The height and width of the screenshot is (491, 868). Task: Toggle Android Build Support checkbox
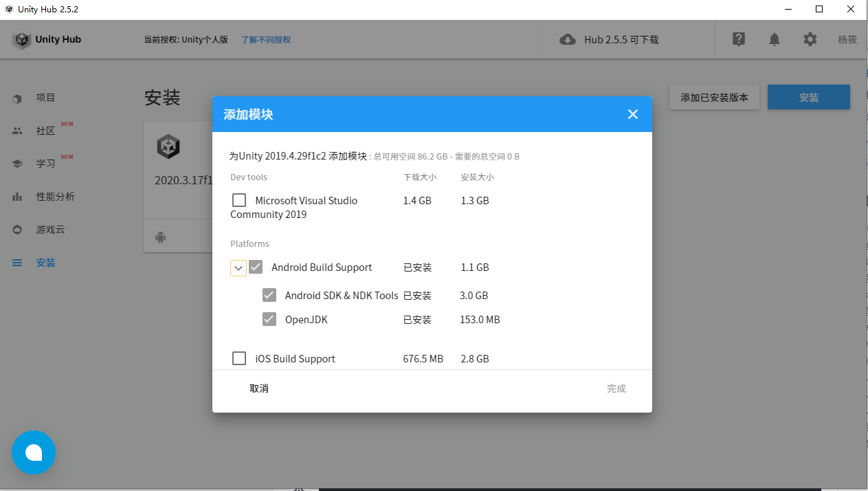tap(256, 267)
